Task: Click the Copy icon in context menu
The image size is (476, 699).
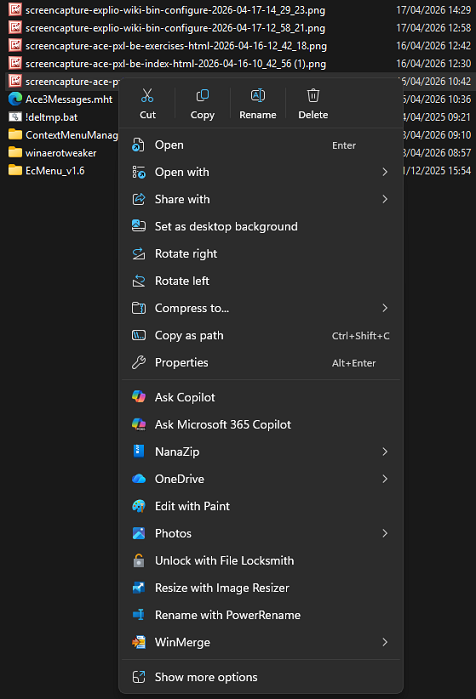Action: (x=202, y=95)
